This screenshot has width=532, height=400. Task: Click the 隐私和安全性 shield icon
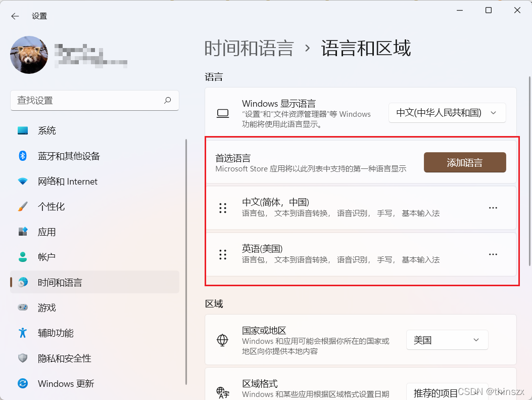[23, 358]
